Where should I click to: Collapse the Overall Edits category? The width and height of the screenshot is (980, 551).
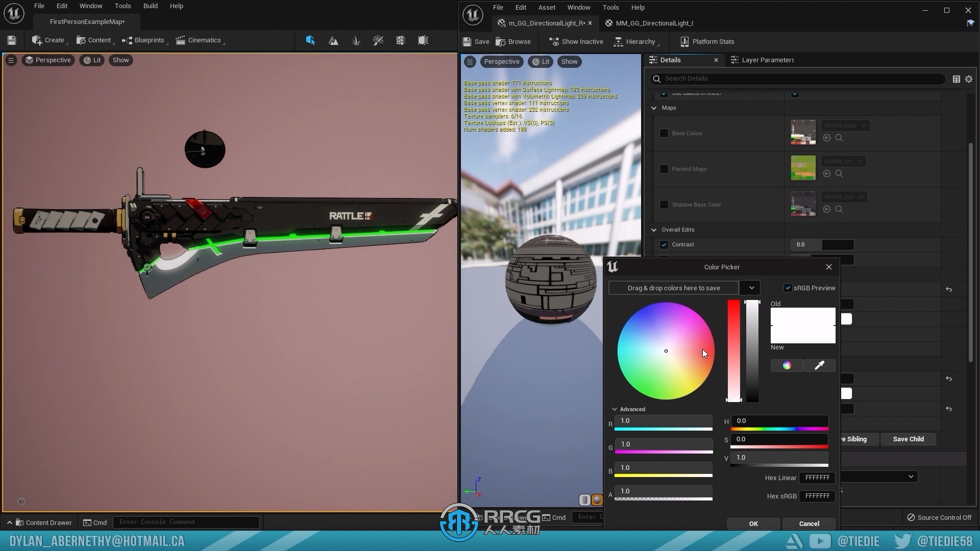coord(654,230)
